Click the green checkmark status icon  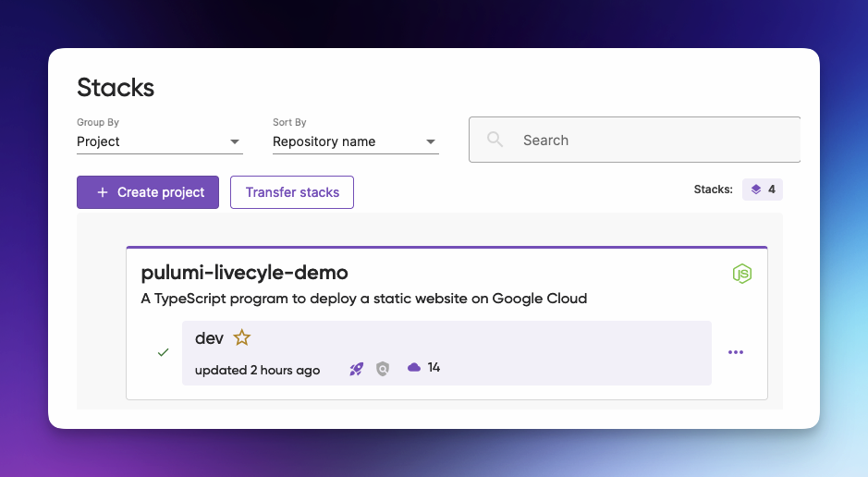164,352
